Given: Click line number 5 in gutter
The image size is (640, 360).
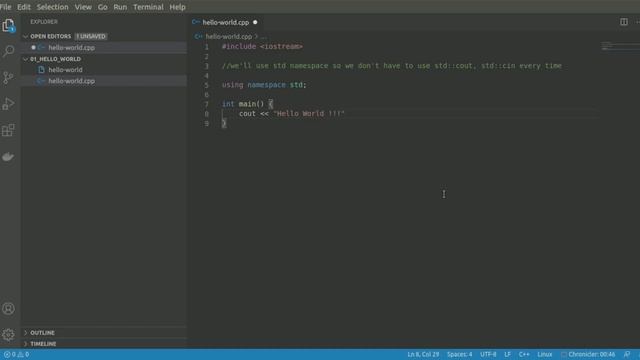Looking at the screenshot, I should (x=207, y=85).
